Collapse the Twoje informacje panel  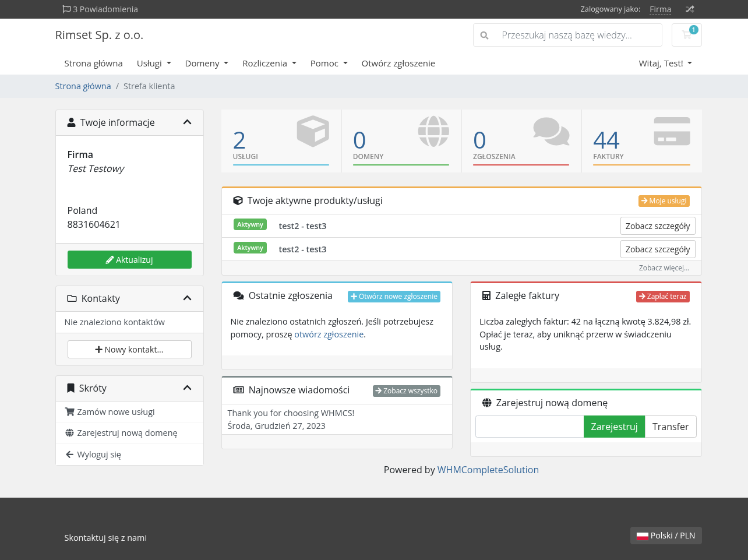pyautogui.click(x=187, y=122)
